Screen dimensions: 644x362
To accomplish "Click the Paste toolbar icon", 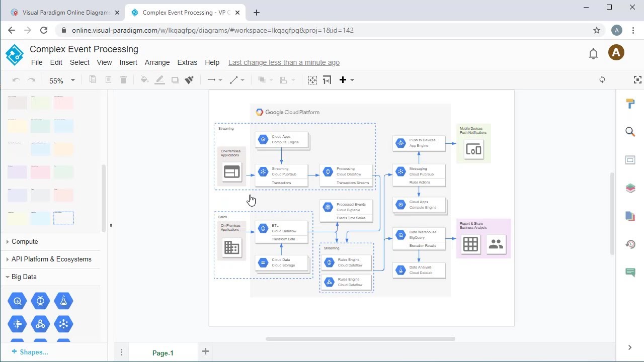I will click(x=108, y=80).
